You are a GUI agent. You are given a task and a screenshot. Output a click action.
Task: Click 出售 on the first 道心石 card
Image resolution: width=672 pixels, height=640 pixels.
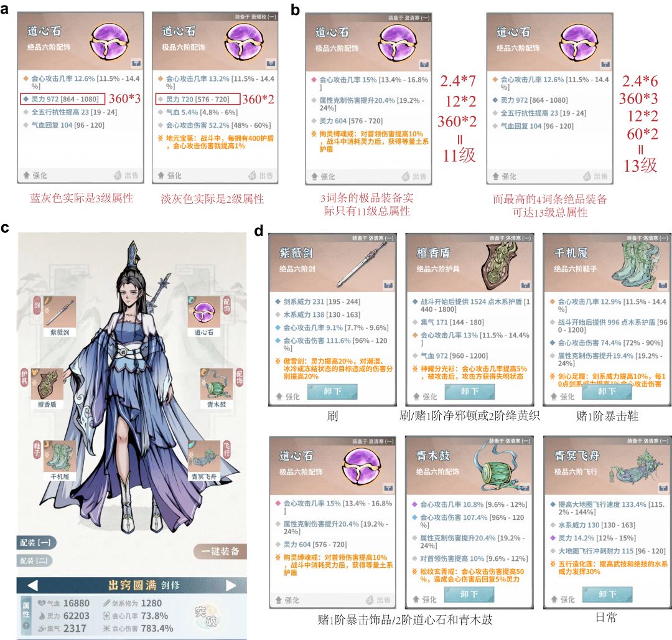(126, 176)
